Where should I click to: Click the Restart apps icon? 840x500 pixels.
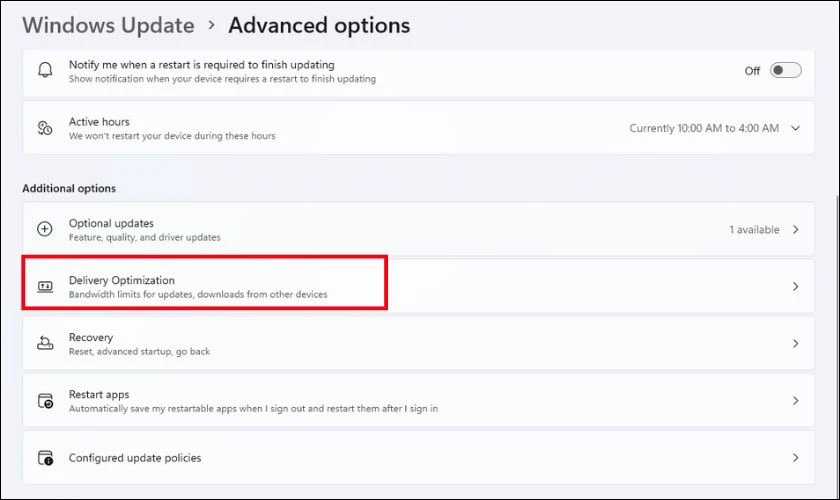click(45, 400)
